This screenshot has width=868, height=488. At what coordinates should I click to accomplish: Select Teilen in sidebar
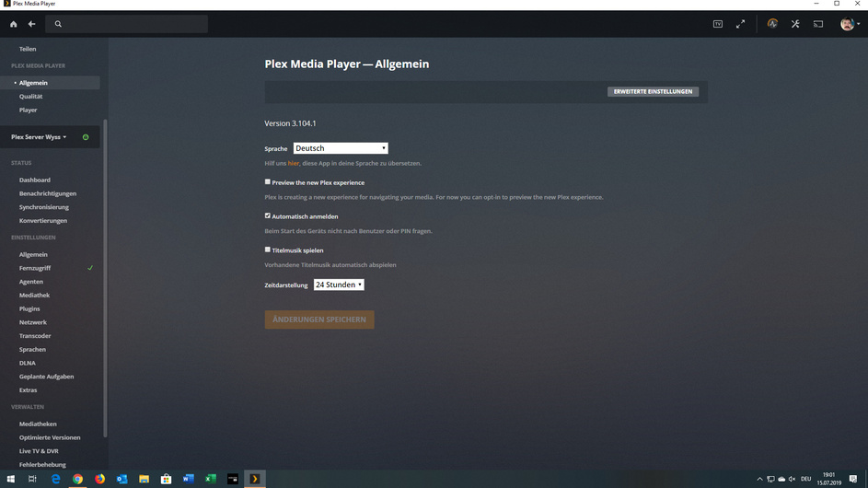(x=28, y=49)
